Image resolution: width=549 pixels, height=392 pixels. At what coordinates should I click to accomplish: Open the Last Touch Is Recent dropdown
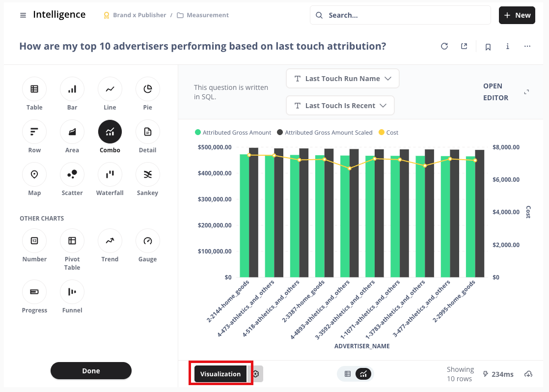coord(340,106)
